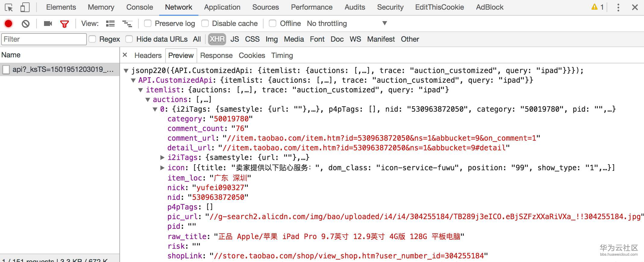Open the Performance tab
Viewport: 644px width, 262px height.
[312, 7]
